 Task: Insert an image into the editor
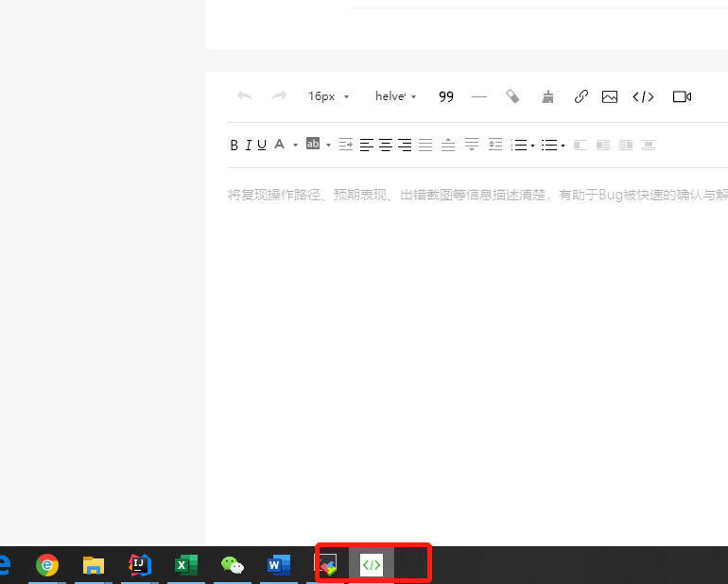click(x=610, y=96)
